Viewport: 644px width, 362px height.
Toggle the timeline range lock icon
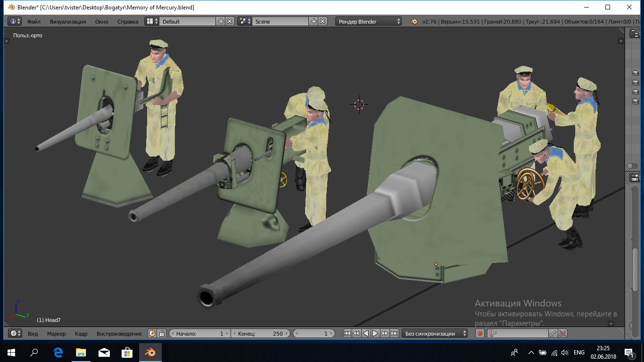coord(162,333)
